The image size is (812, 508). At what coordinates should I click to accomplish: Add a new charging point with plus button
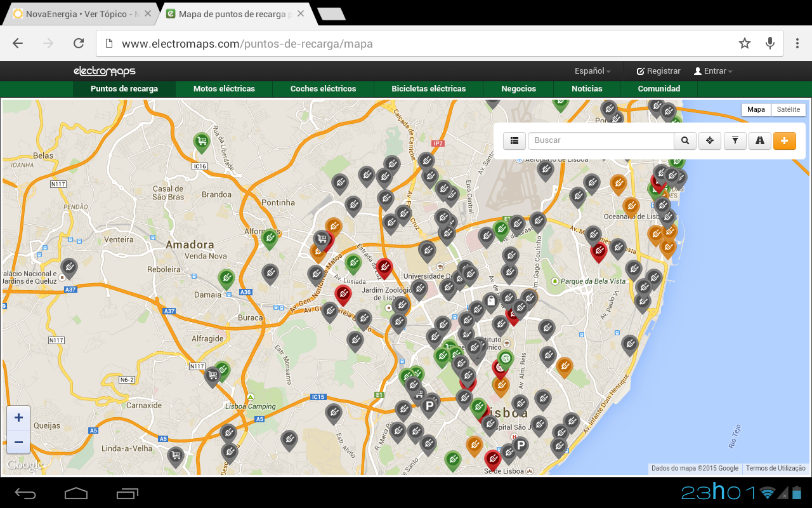tap(785, 141)
